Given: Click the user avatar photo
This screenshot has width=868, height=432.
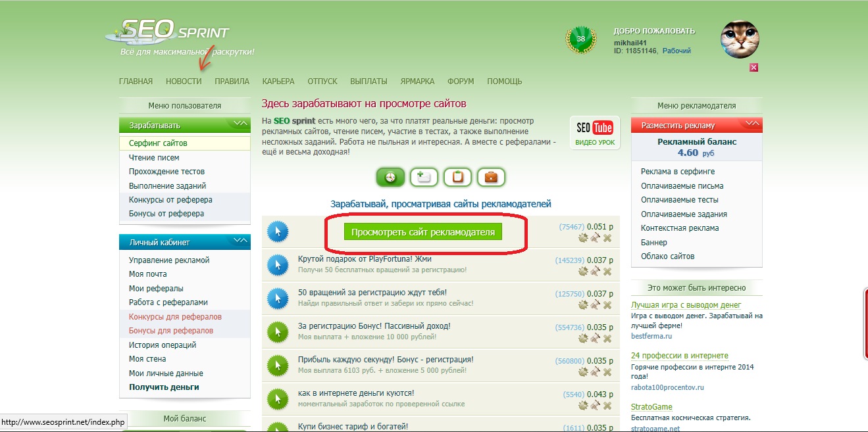Looking at the screenshot, I should click(x=740, y=39).
